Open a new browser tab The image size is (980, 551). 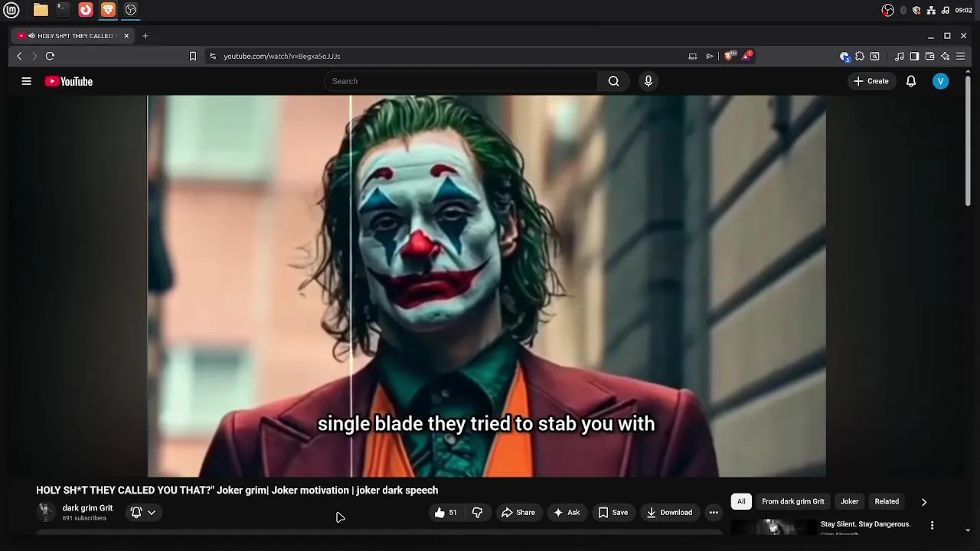click(145, 36)
